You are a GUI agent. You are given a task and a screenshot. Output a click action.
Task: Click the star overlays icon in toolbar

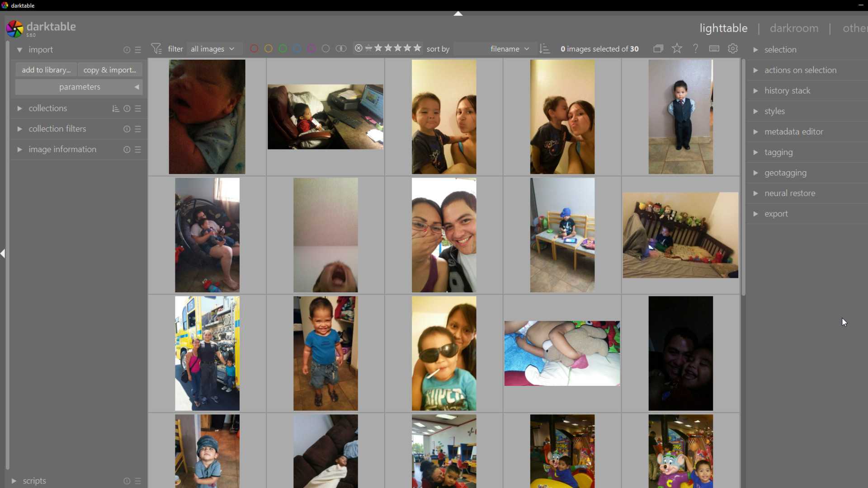[x=677, y=48]
